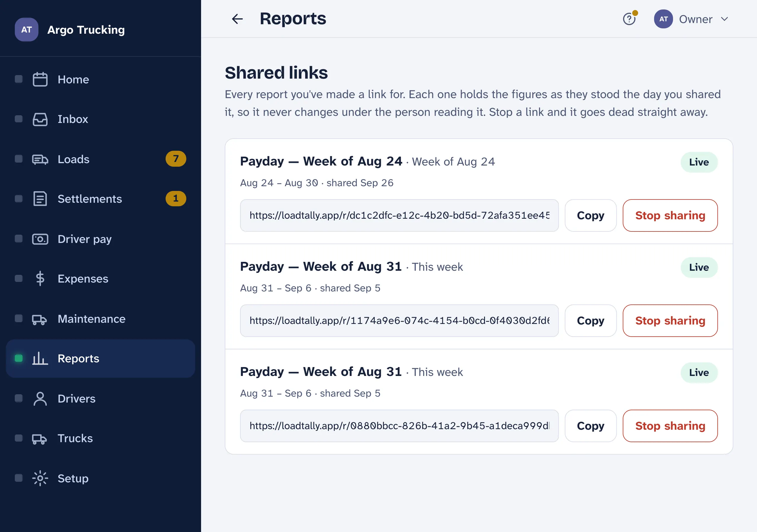The image size is (757, 532).
Task: Select the 0880bbcc share URL field
Action: point(399,426)
